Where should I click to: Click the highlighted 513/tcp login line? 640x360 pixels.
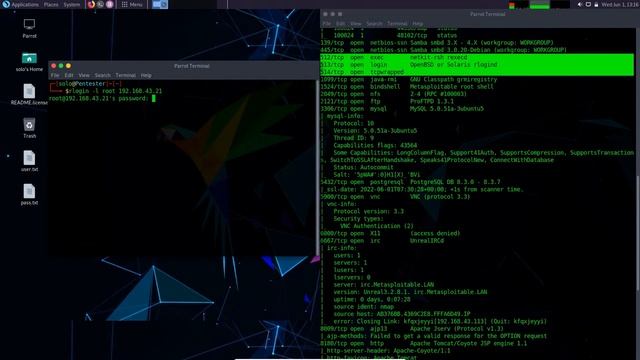click(x=477, y=65)
